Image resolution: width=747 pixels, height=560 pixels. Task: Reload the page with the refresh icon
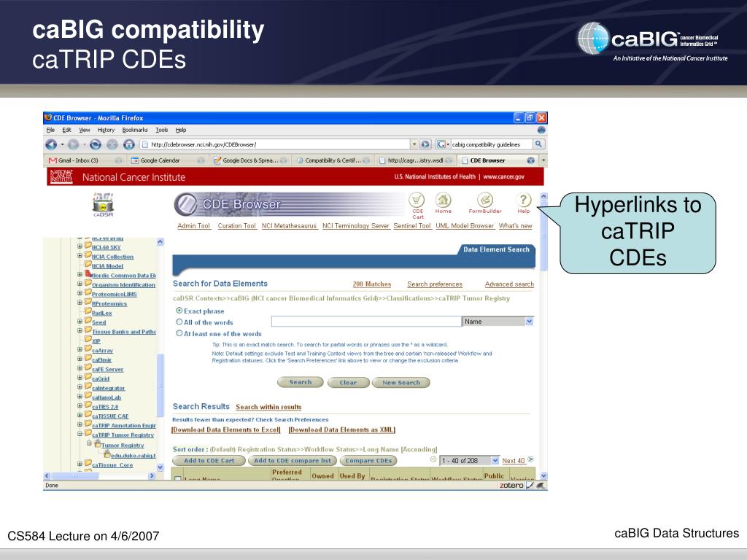96,144
